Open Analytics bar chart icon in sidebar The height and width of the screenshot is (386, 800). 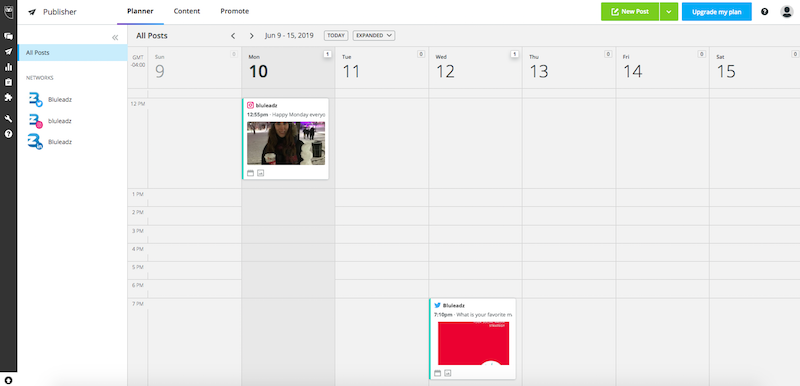8,67
